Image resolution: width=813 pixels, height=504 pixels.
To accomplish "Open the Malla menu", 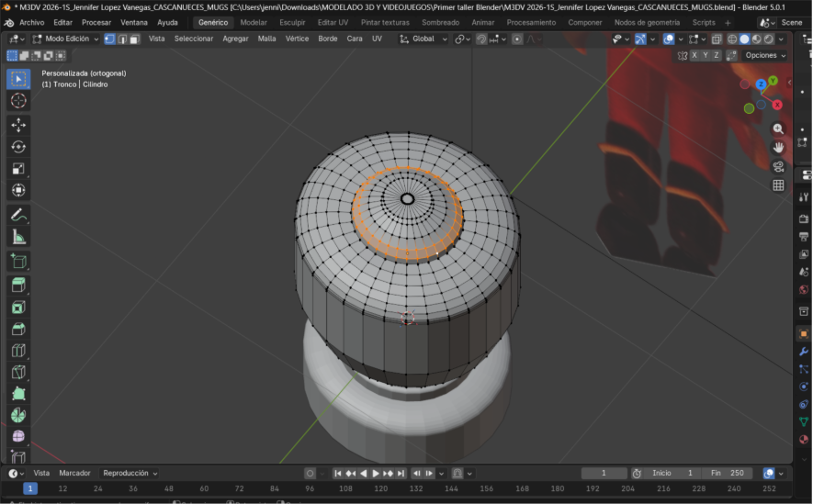I will (x=266, y=39).
